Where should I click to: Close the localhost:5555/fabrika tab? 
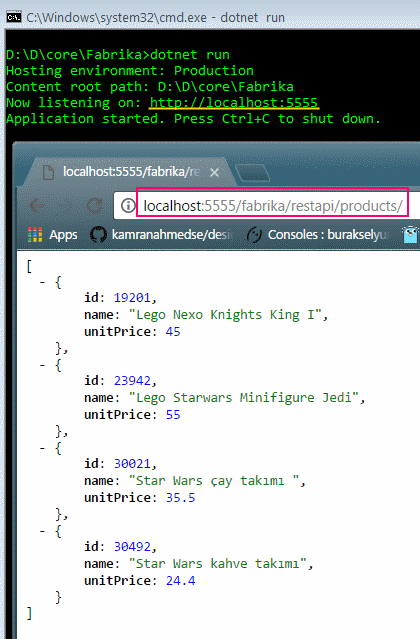pyautogui.click(x=214, y=173)
